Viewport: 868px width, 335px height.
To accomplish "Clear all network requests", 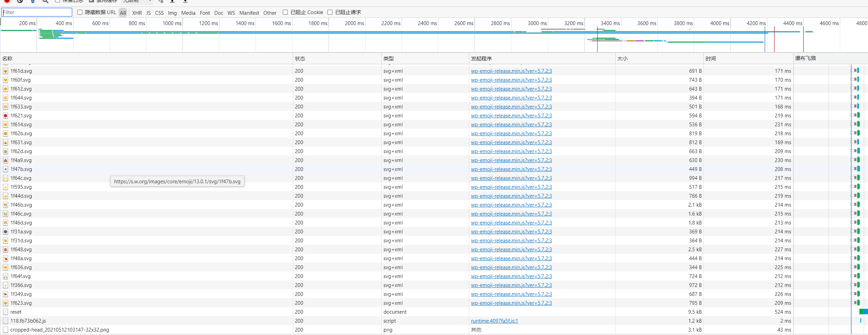I will pyautogui.click(x=20, y=1).
